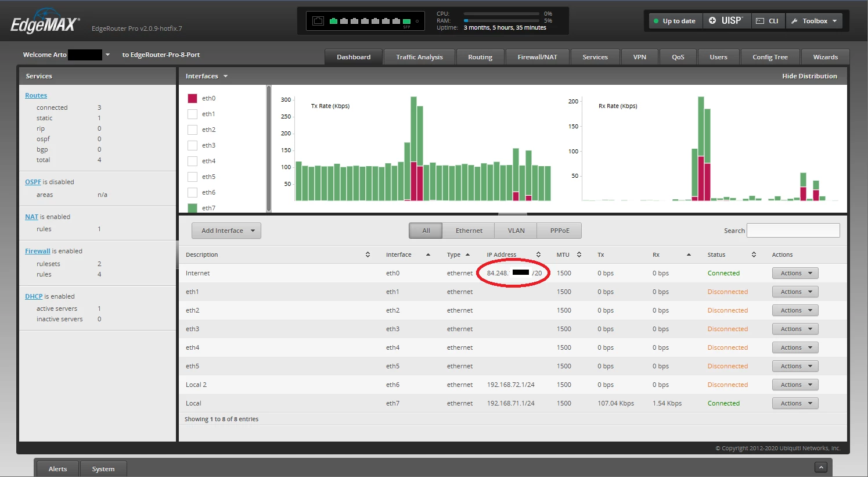The width and height of the screenshot is (868, 477).
Task: Select the All filter button
Action: click(x=426, y=231)
